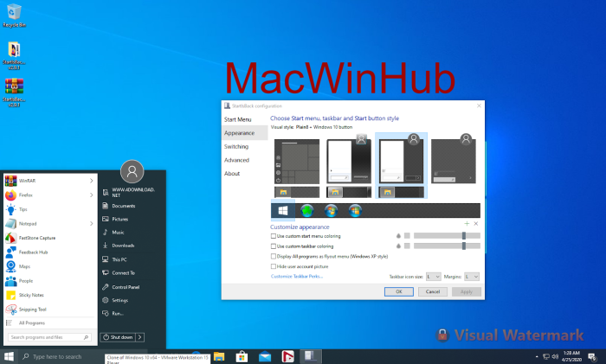Open Notepad from the start menu
The width and height of the screenshot is (606, 364).
coord(49,223)
